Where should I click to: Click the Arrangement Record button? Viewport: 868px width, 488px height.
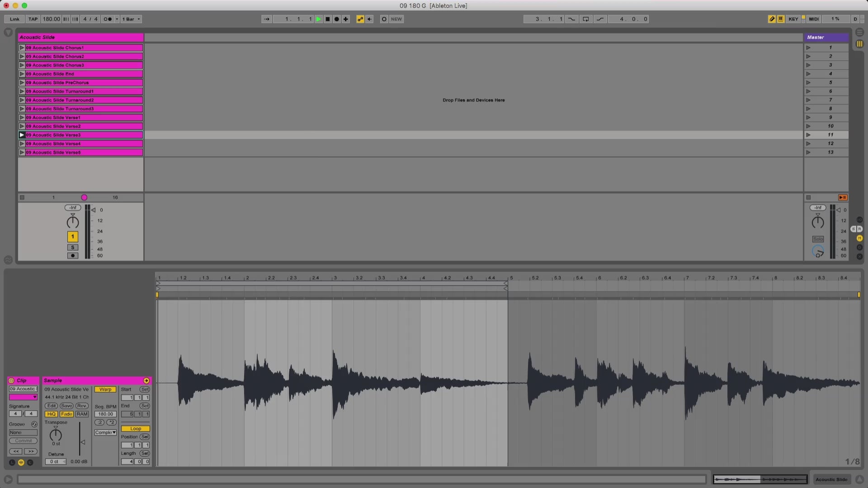click(x=337, y=19)
